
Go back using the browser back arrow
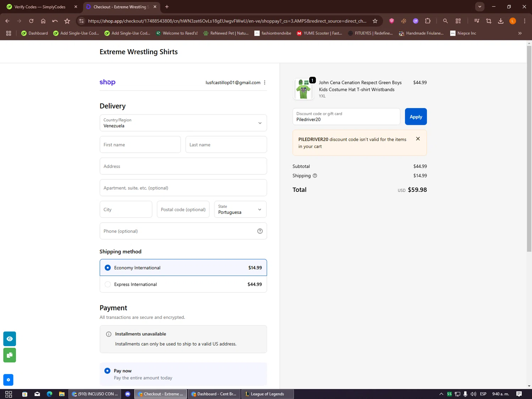pyautogui.click(x=7, y=21)
